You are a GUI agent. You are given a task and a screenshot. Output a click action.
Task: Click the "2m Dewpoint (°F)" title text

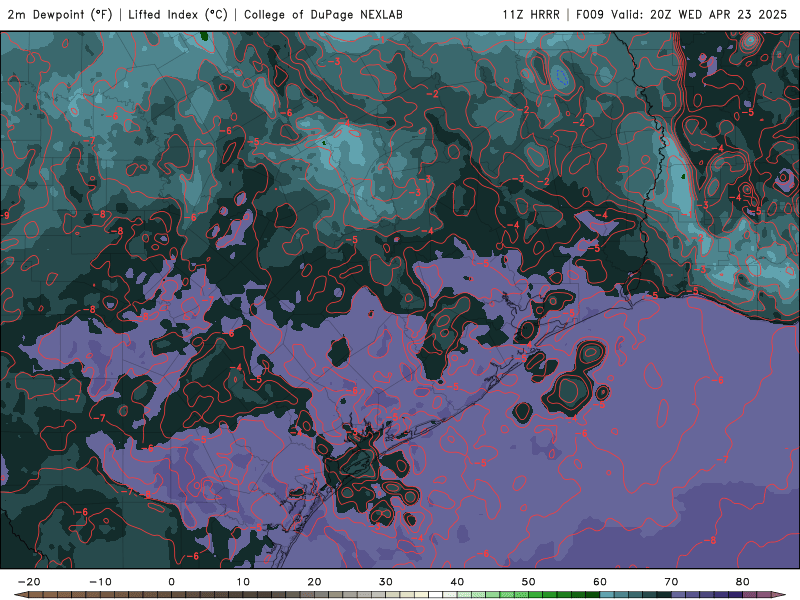60,15
